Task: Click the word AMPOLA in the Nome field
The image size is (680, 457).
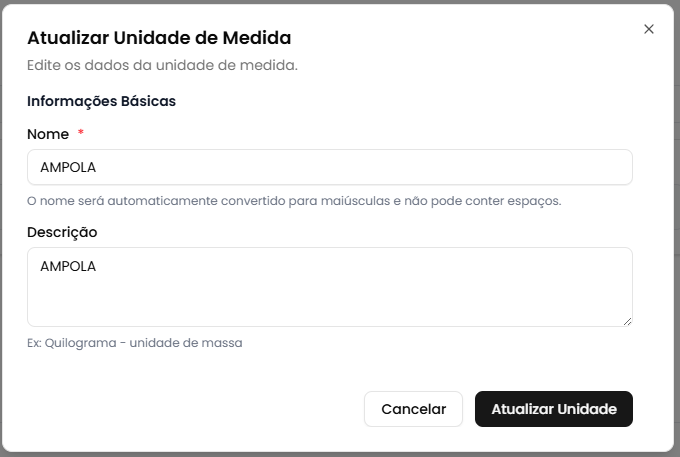Action: tap(68, 167)
